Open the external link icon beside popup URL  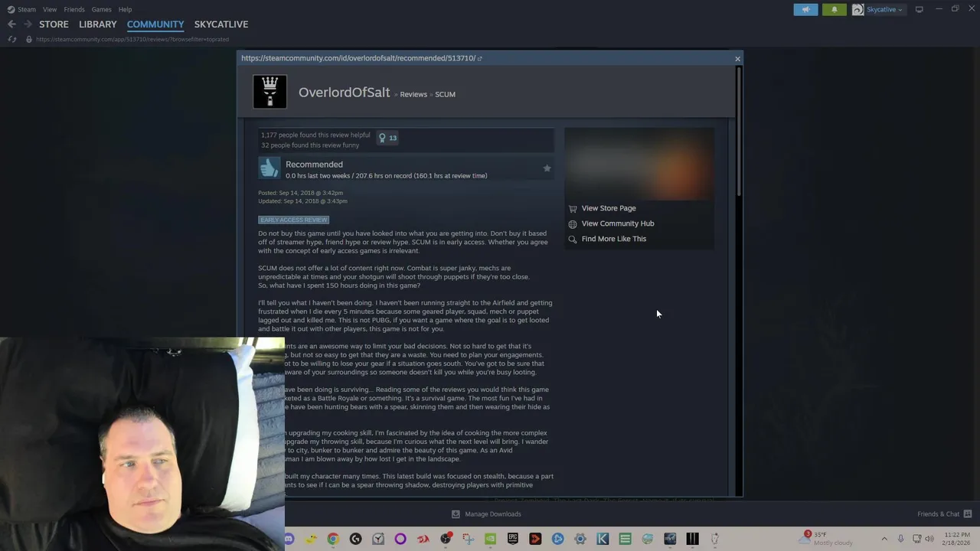pos(480,58)
